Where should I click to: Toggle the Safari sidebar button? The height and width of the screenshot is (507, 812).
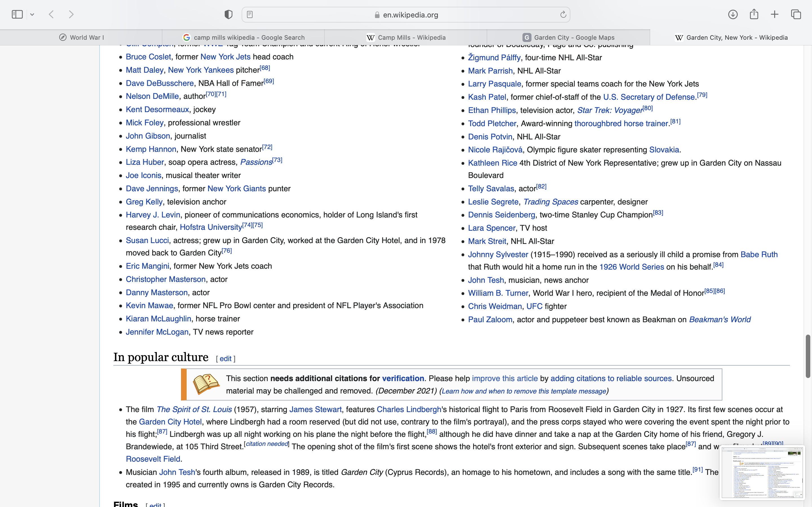[x=17, y=14]
